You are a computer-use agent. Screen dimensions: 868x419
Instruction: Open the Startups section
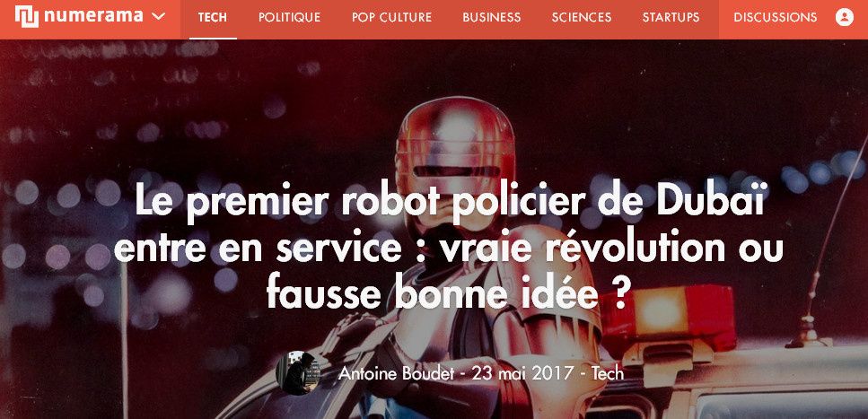coord(671,17)
